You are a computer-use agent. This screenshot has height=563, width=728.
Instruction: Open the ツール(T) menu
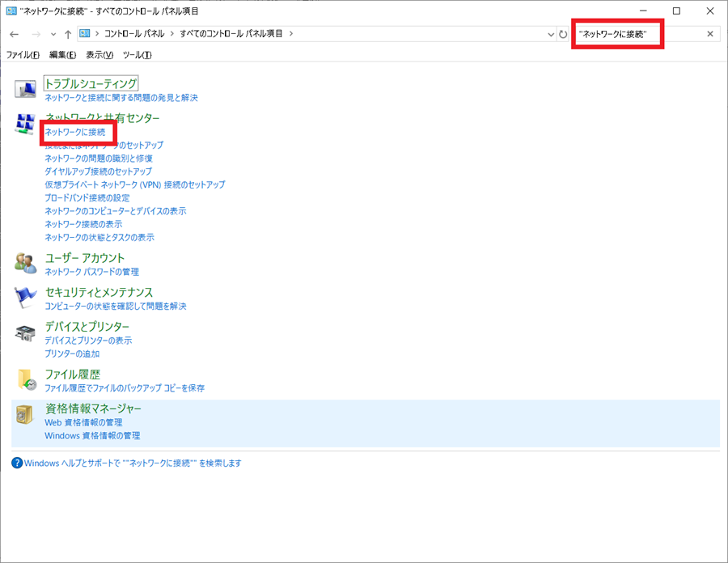[x=137, y=55]
